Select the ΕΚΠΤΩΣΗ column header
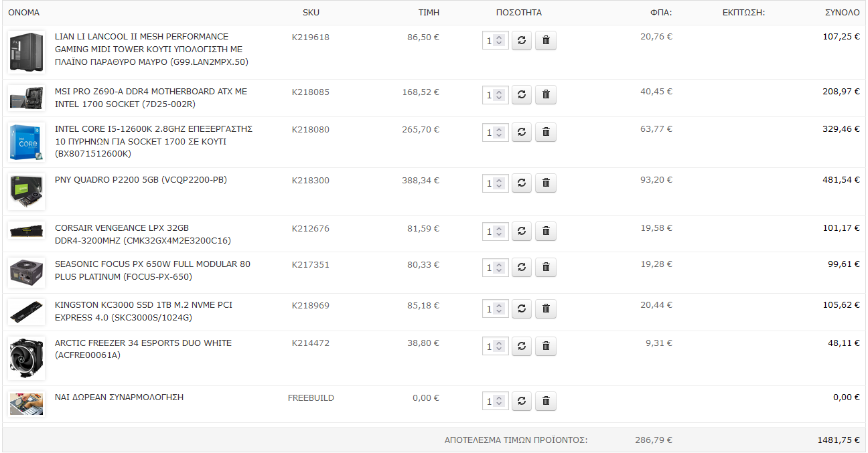The height and width of the screenshot is (453, 868). pos(743,13)
